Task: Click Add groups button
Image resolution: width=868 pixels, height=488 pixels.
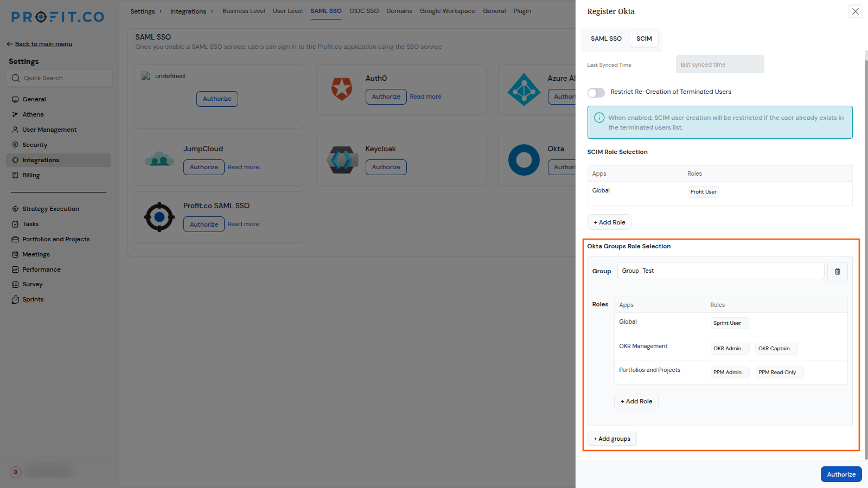Action: tap(612, 439)
